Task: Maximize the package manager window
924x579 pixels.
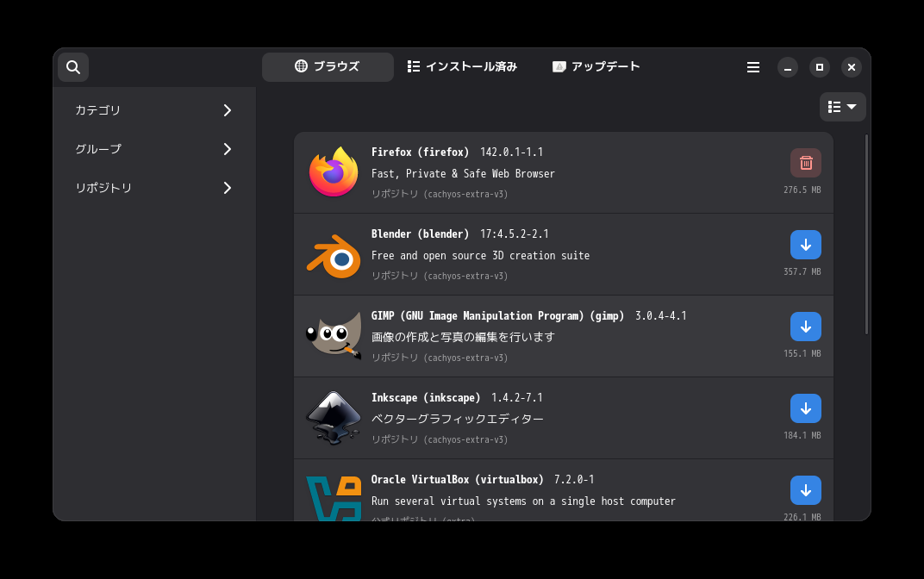Action: [820, 67]
